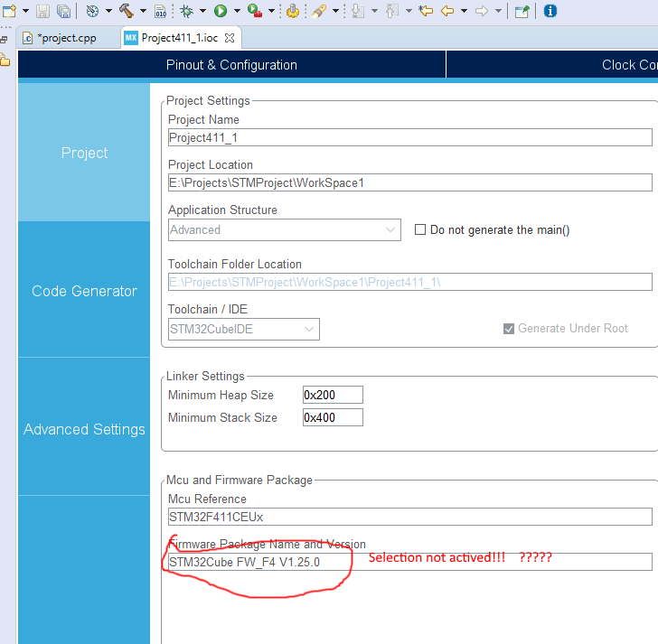This screenshot has height=644, width=658.
Task: Click the Next Annotation icon
Action: (x=358, y=11)
